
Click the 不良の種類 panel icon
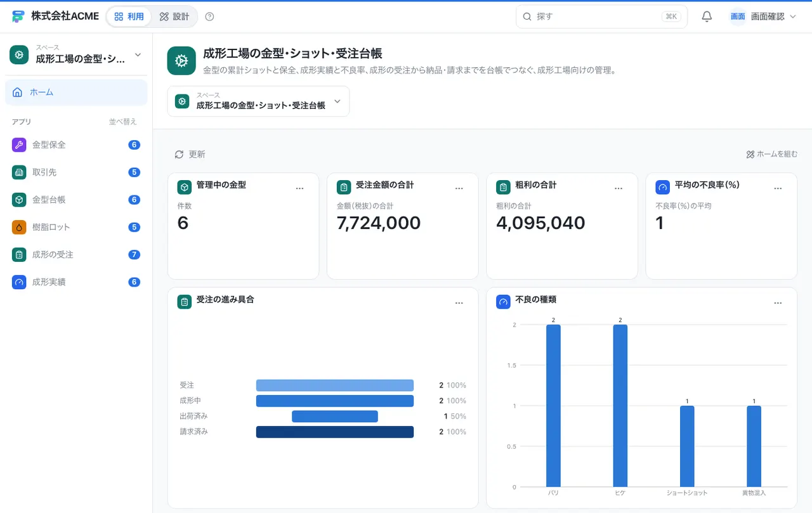pos(503,302)
